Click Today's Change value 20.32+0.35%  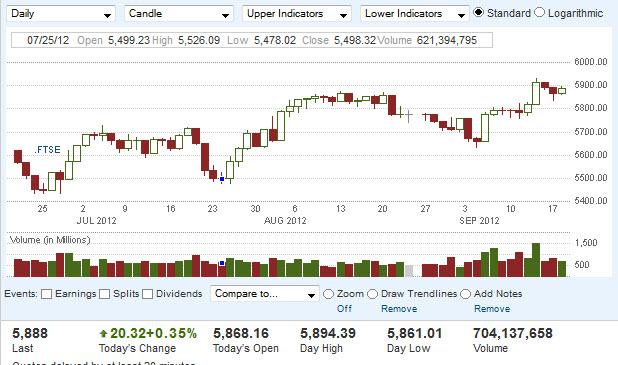click(x=153, y=333)
